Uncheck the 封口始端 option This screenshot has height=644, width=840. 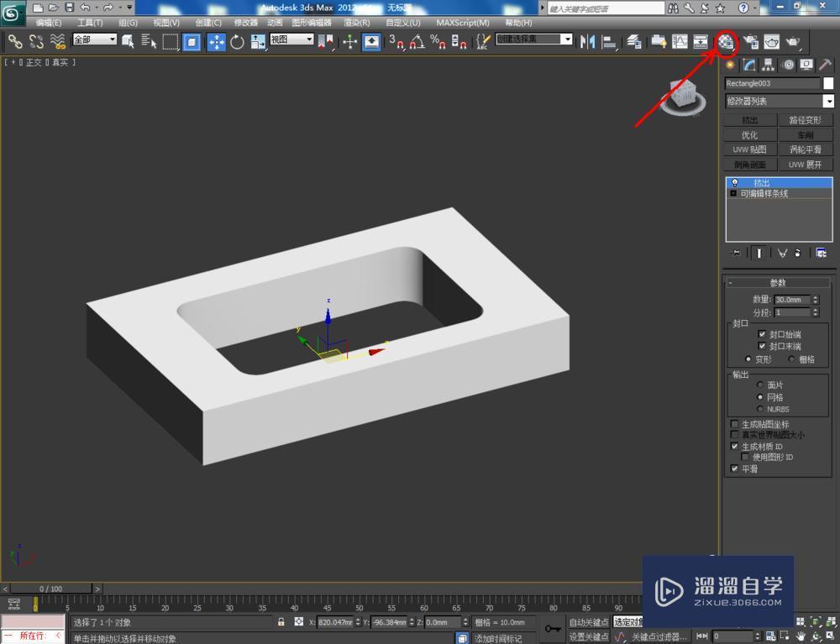pos(762,334)
